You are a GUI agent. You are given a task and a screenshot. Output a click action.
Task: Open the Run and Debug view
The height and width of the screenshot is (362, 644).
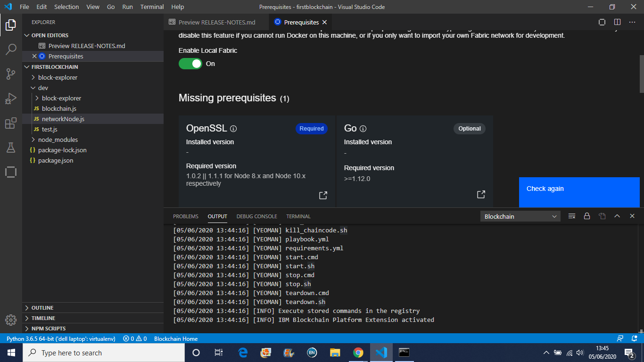click(x=10, y=99)
